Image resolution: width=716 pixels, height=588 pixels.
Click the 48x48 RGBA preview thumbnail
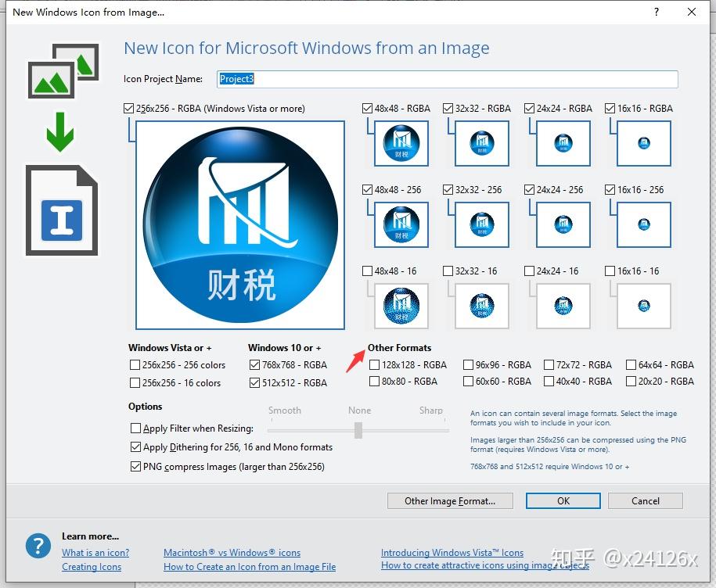tap(401, 143)
